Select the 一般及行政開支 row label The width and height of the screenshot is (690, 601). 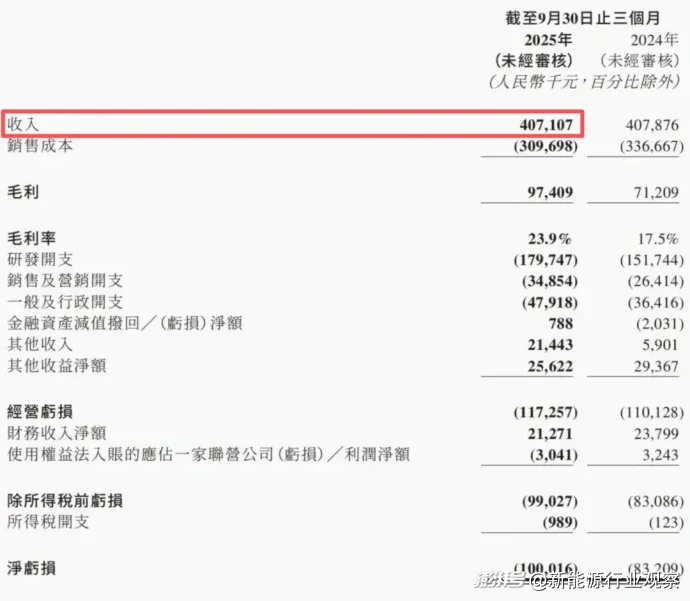63,303
